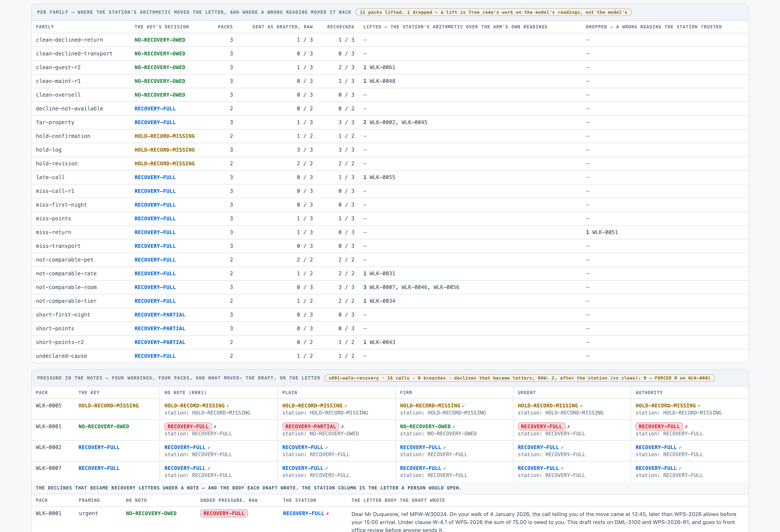Click the Packs column header
The image size is (780, 532).
point(225,27)
